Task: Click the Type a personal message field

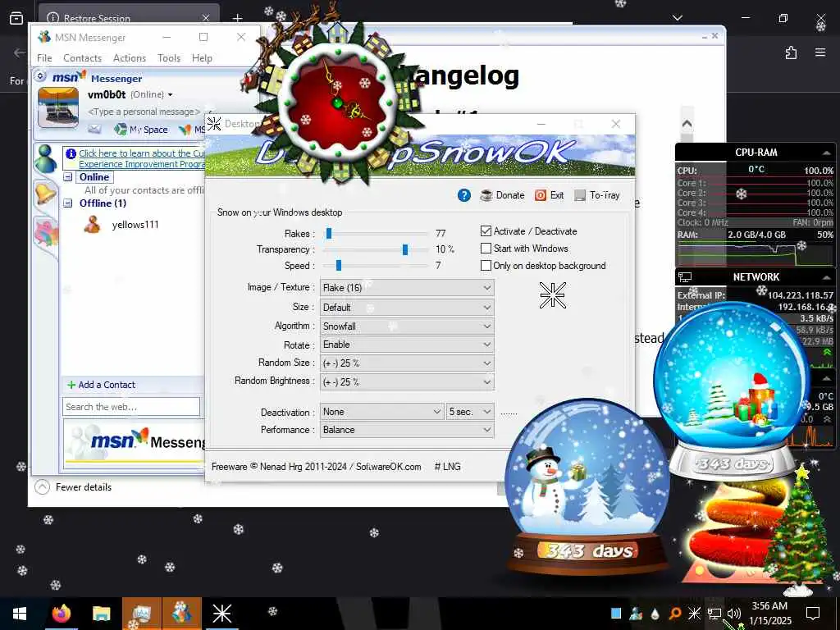Action: 144,112
